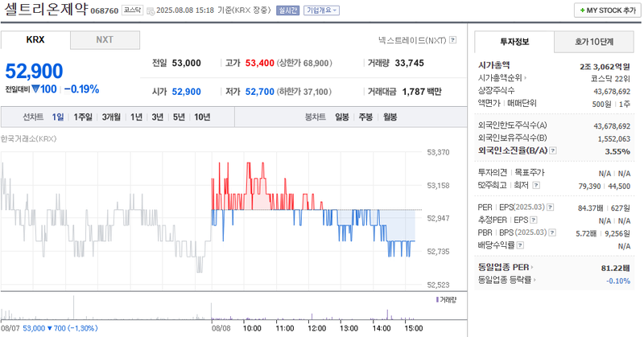Click the -0.19% change rate
Image resolution: width=644 pixels, height=337 pixels.
point(82,89)
